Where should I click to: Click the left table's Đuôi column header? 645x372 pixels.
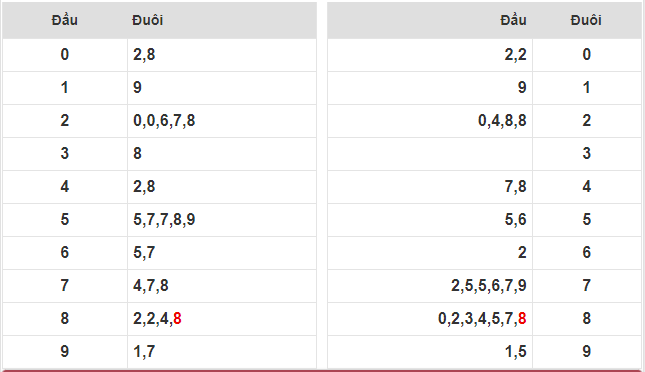(x=222, y=20)
